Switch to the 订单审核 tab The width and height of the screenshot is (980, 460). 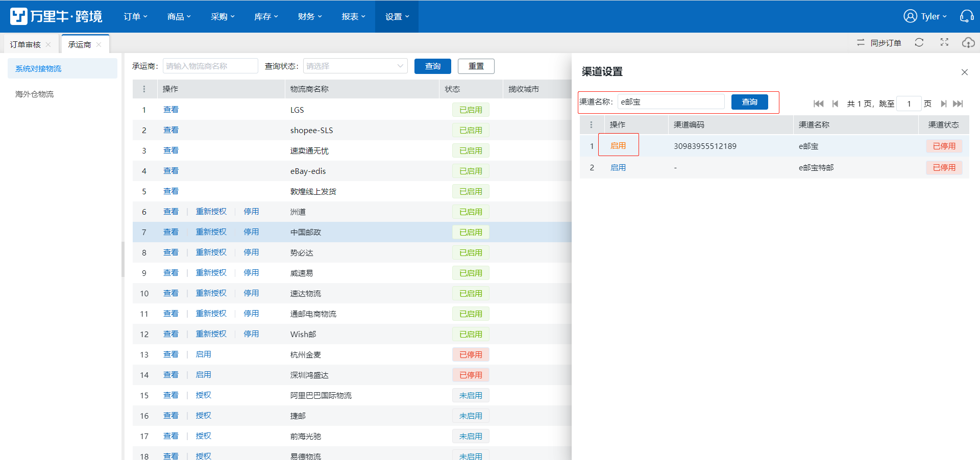(x=26, y=44)
